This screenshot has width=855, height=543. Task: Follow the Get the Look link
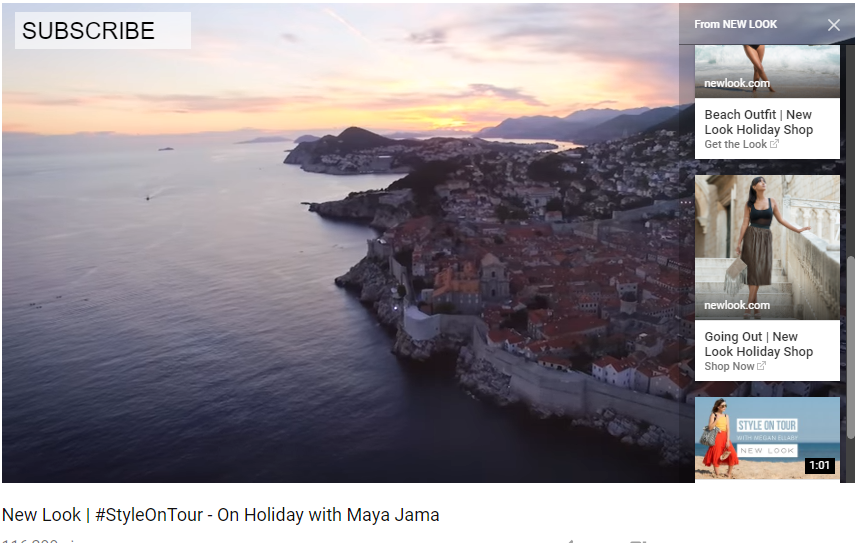(x=736, y=144)
